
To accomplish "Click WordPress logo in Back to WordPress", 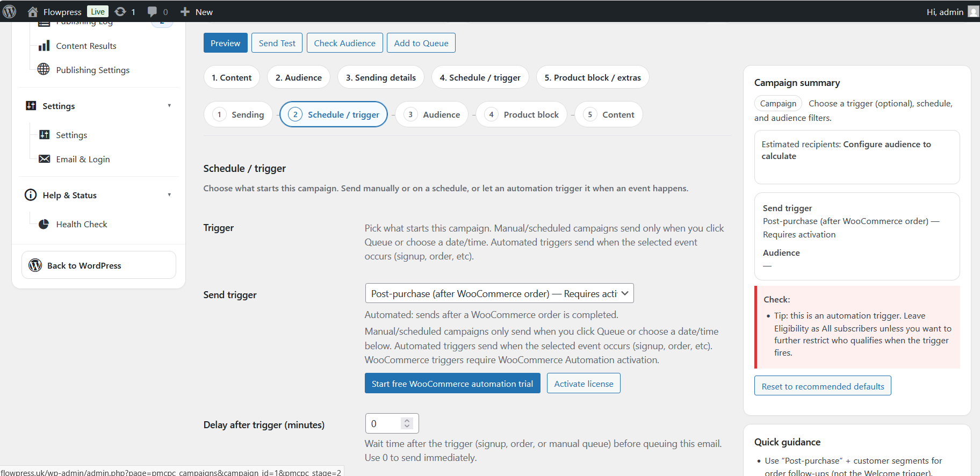I will click(35, 265).
